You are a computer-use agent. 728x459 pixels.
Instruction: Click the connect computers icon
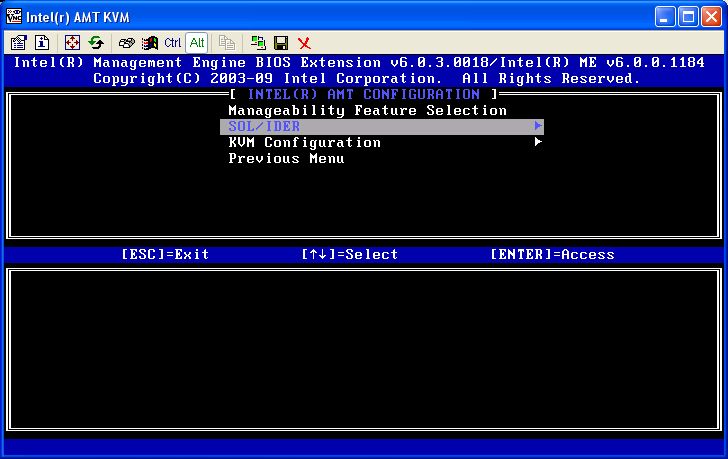tap(258, 43)
